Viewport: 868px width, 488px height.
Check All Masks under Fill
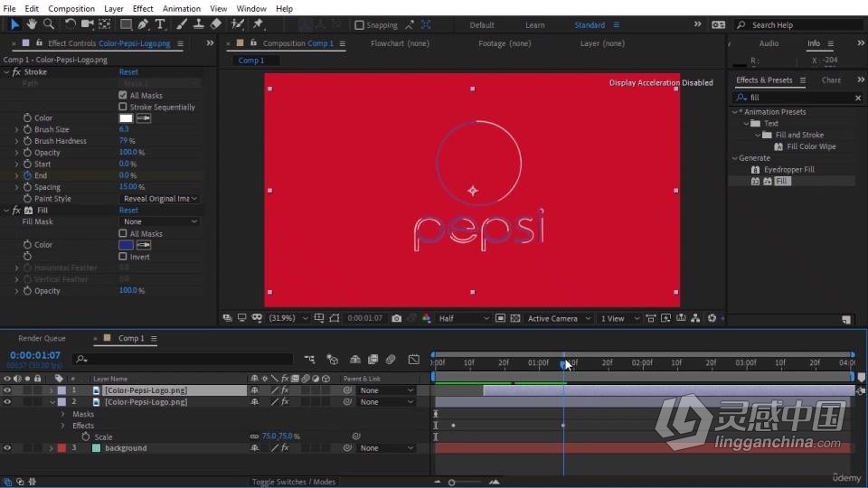point(123,233)
